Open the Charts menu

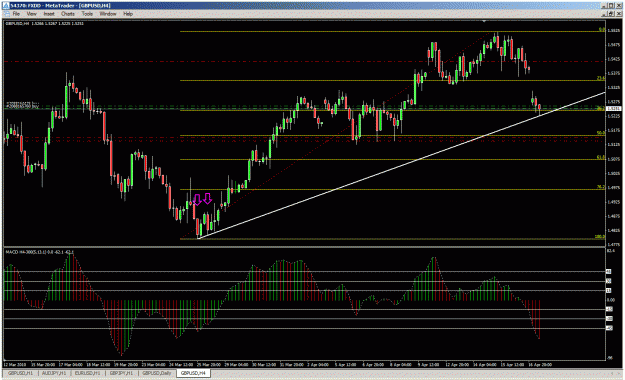tap(68, 14)
